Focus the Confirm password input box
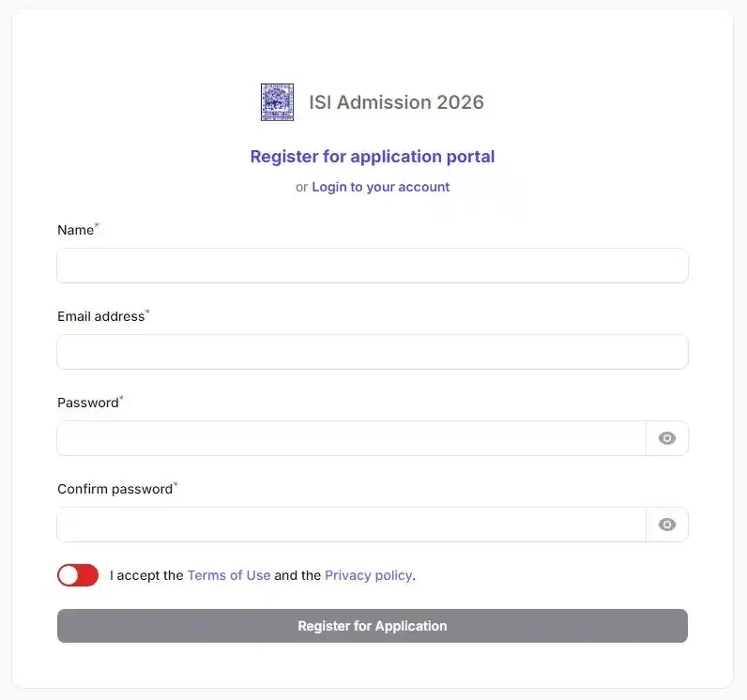Image resolution: width=747 pixels, height=700 pixels. point(352,525)
